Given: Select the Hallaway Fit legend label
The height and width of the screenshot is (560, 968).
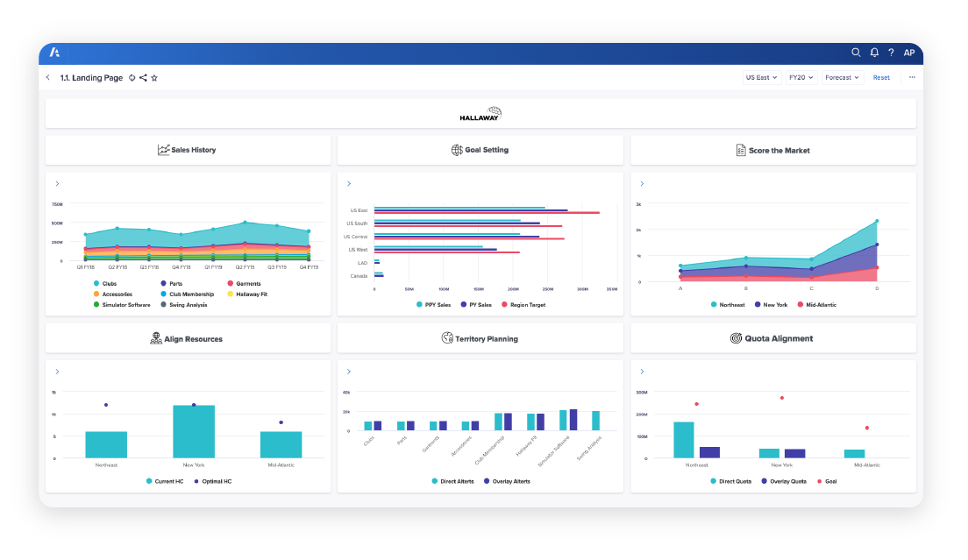Looking at the screenshot, I should (252, 294).
